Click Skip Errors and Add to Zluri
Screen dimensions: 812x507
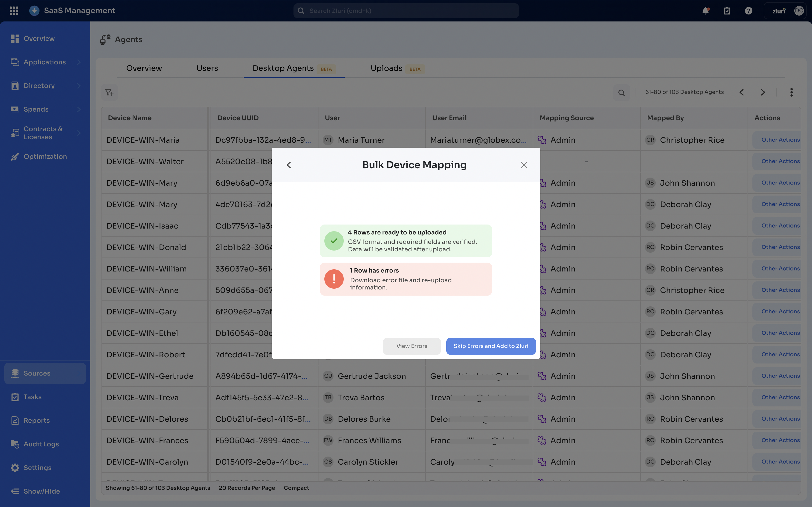click(x=491, y=346)
